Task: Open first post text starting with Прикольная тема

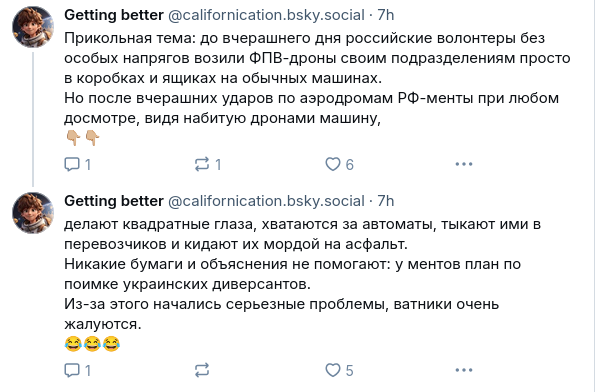Action: (x=317, y=78)
